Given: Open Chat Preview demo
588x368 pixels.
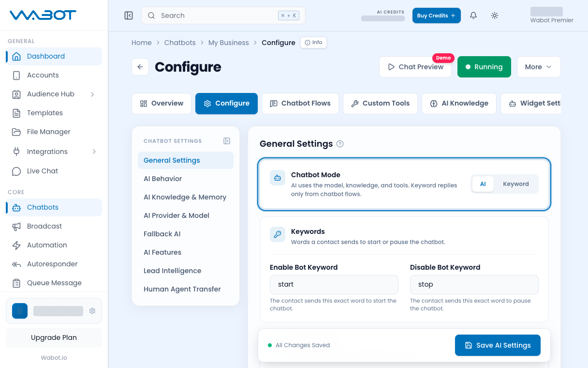Looking at the screenshot, I should [x=415, y=67].
